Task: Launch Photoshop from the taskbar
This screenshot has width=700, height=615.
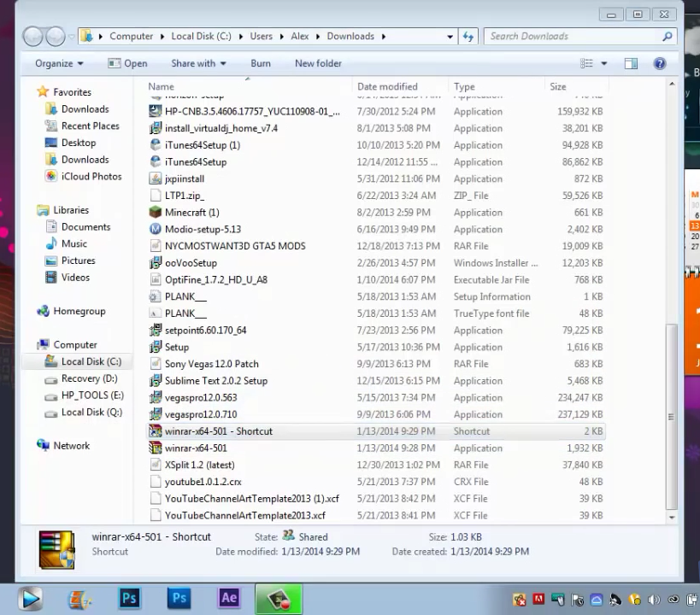Action: click(129, 598)
